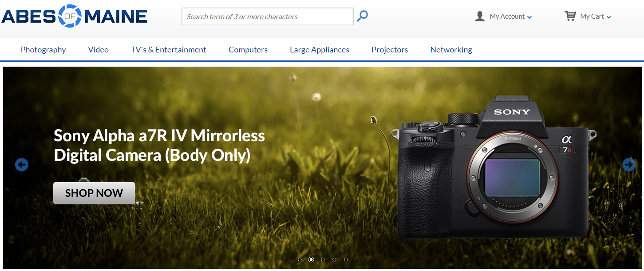
Task: Go to the Projectors category
Action: click(389, 50)
